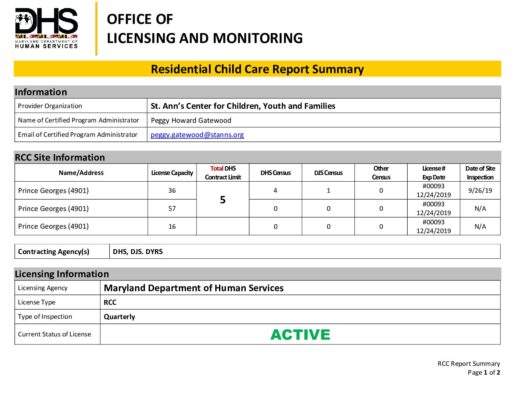The image size is (518, 400).
Task: Click the 'License Type' label
Action: pos(36,302)
